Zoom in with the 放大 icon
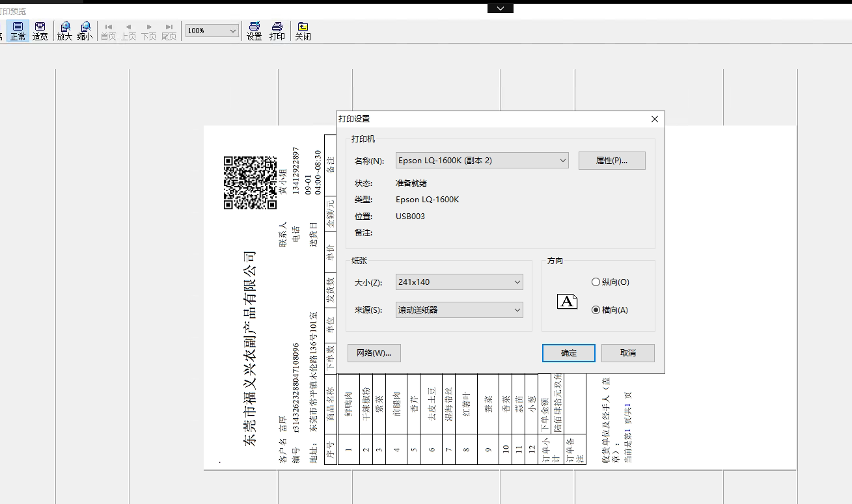852x504 pixels. pyautogui.click(x=64, y=31)
